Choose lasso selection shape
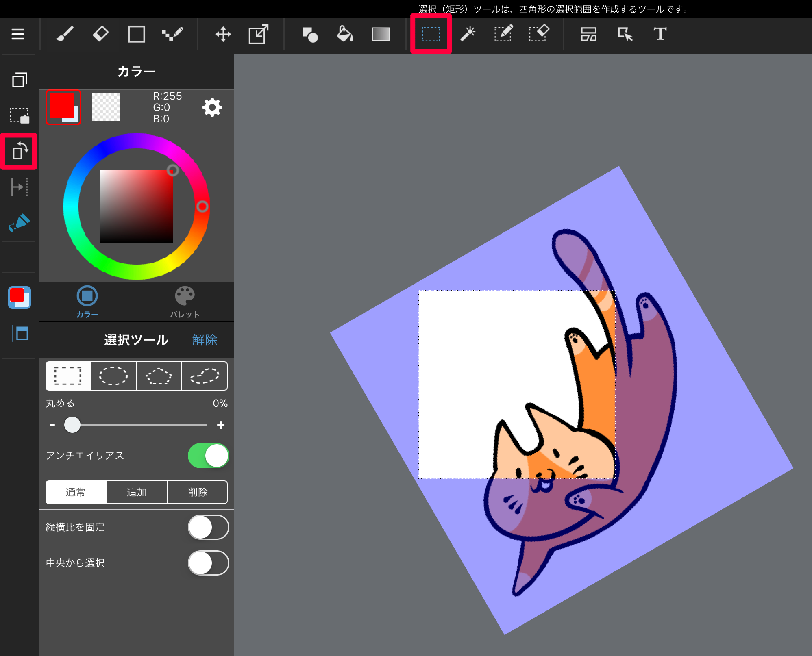Viewport: 812px width, 656px height. click(205, 376)
